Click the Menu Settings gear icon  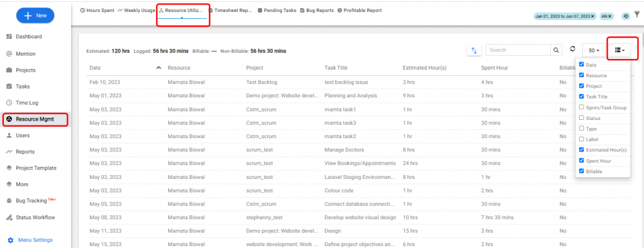[x=11, y=240]
